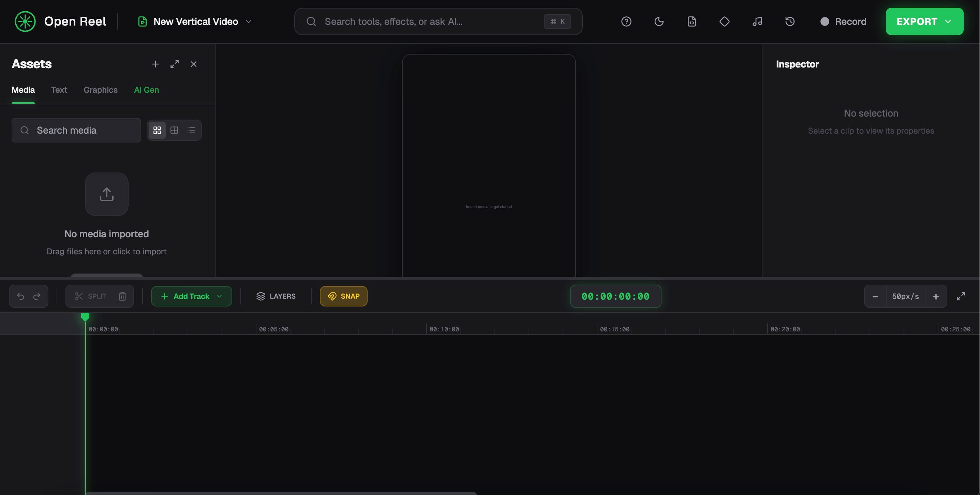Switch media to large grid view

(x=174, y=131)
